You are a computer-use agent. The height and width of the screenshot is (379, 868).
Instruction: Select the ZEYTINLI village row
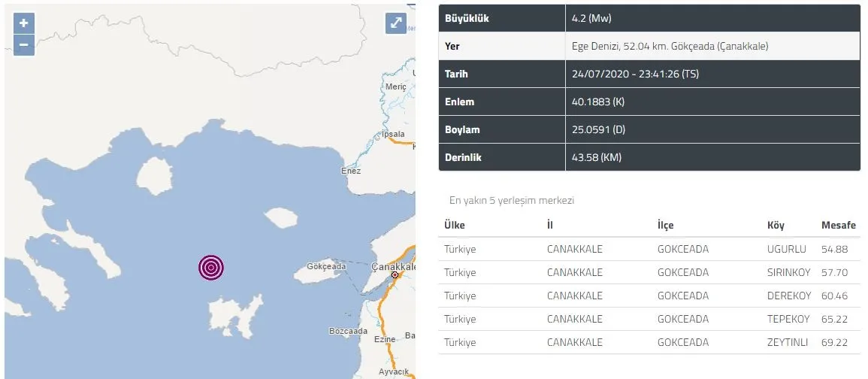coord(788,342)
